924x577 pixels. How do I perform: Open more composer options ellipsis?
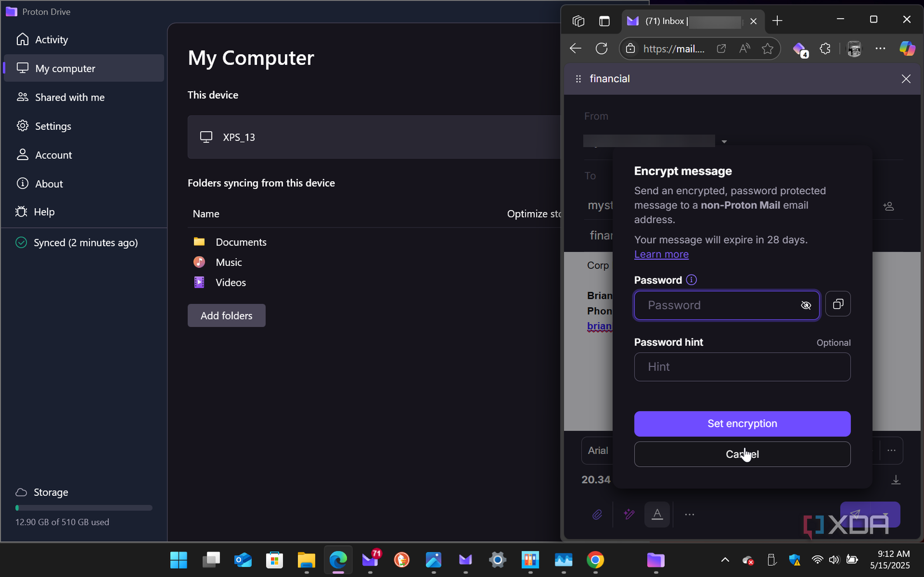click(689, 514)
